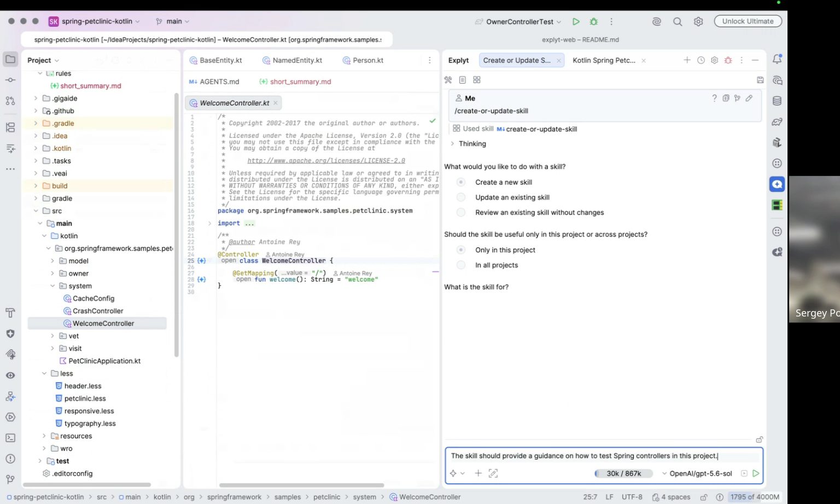Open the Notifications bell icon

(x=777, y=59)
